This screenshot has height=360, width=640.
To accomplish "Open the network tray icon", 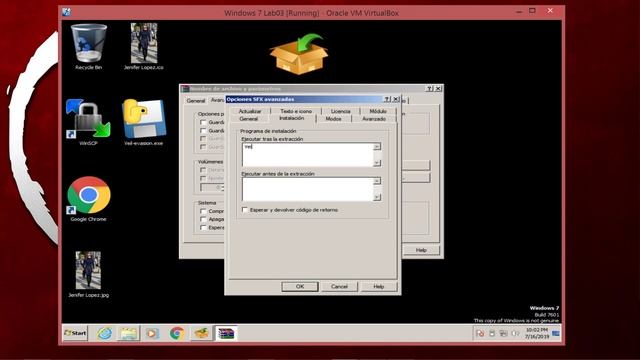I will click(x=504, y=333).
